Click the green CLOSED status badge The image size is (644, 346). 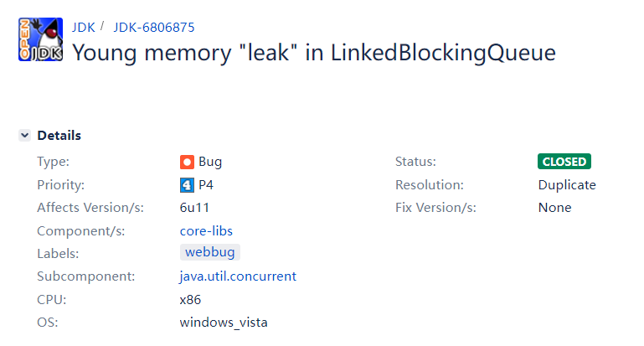point(564,162)
